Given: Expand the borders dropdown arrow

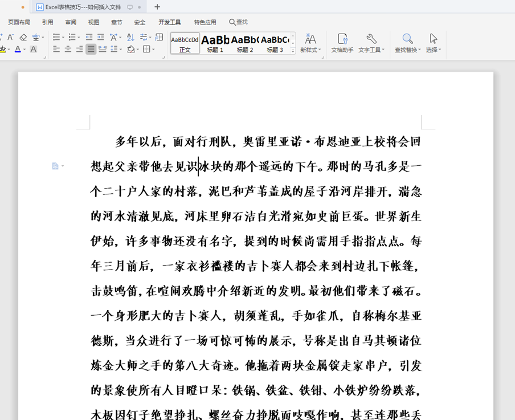Looking at the screenshot, I should point(153,50).
